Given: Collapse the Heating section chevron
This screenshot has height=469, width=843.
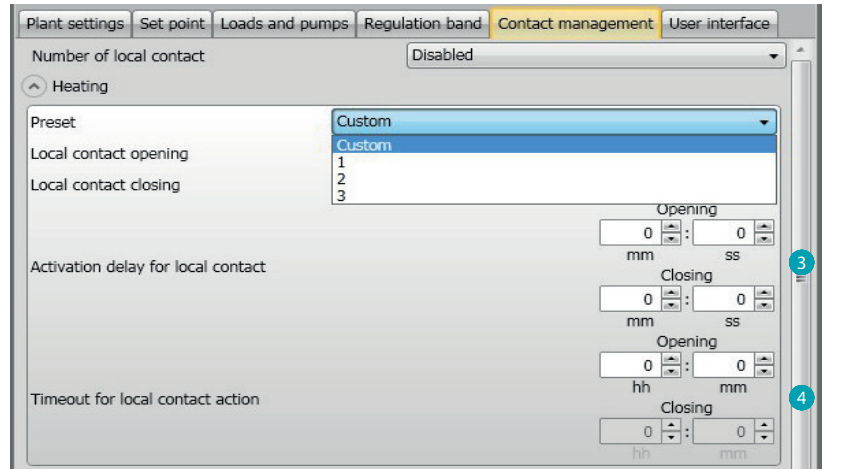Looking at the screenshot, I should click(34, 87).
